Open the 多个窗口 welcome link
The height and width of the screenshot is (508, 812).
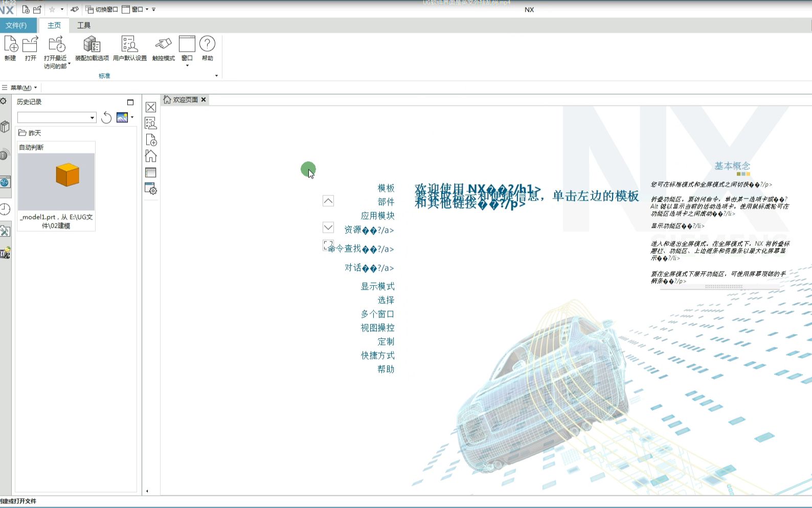(377, 314)
